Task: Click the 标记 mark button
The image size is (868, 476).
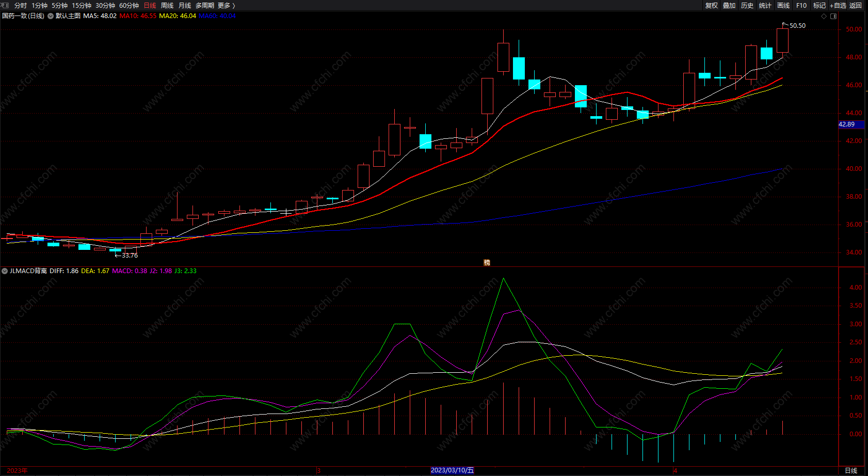Action: pos(819,5)
